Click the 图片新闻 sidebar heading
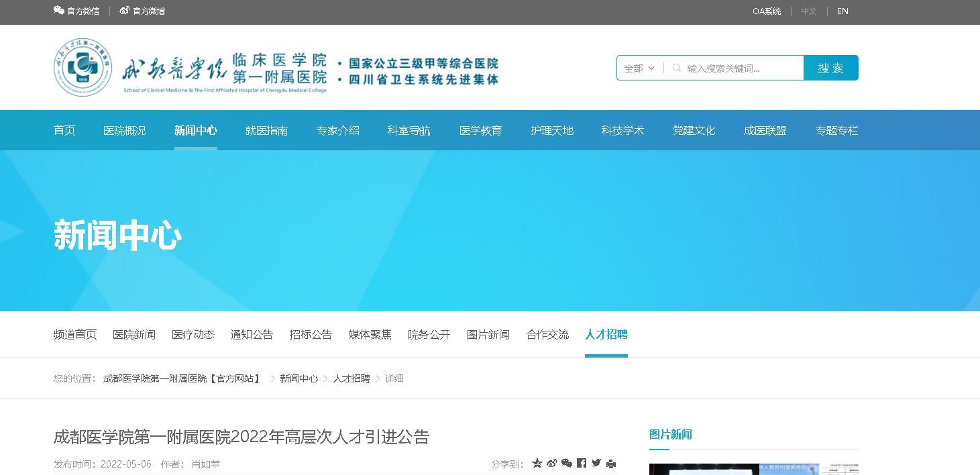This screenshot has height=475, width=980. coord(671,434)
